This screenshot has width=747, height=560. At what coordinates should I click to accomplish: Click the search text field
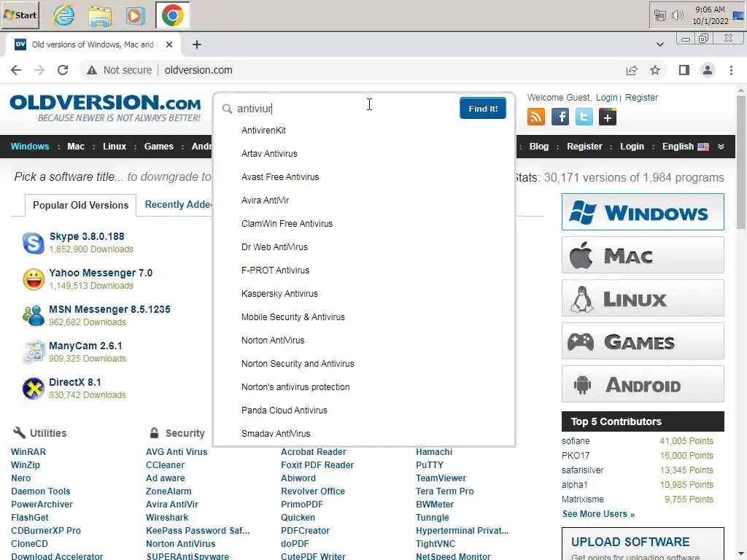click(345, 109)
